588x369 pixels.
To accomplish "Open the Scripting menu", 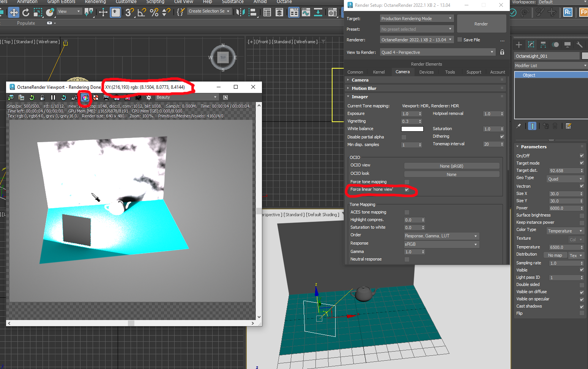I will [155, 2].
